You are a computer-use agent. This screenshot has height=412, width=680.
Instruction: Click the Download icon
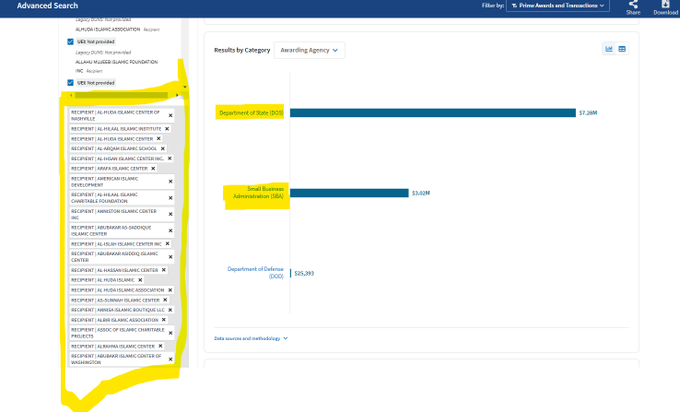(x=665, y=5)
